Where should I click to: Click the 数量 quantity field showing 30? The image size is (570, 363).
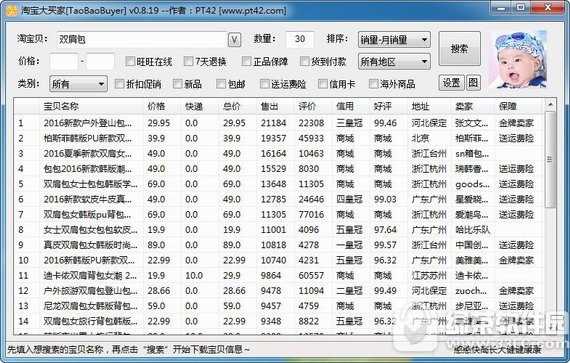coord(300,39)
